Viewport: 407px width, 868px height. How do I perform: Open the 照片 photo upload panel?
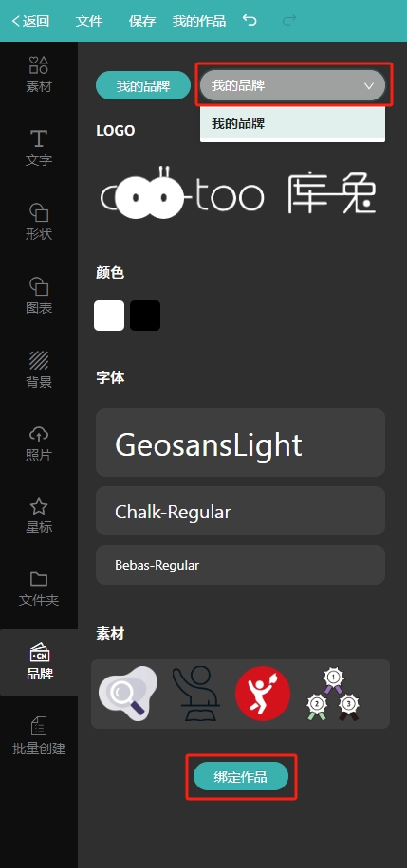(39, 443)
